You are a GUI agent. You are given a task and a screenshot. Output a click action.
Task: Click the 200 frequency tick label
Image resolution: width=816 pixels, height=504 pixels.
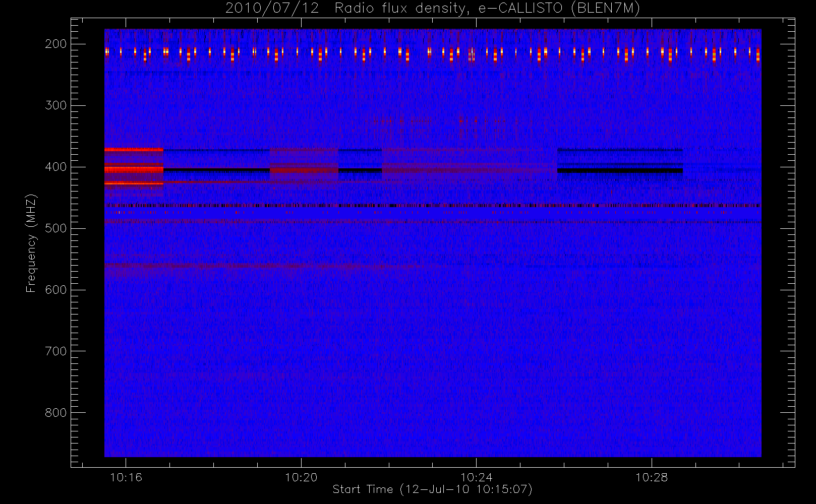point(56,44)
